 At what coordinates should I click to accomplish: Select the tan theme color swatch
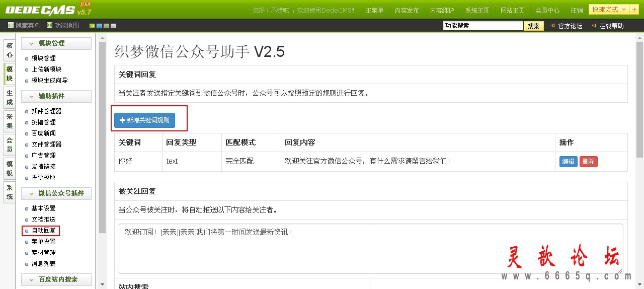(106, 26)
